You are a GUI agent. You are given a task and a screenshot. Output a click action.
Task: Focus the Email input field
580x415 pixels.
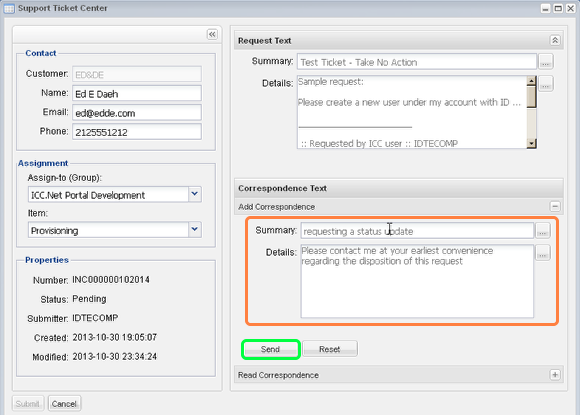click(x=137, y=113)
